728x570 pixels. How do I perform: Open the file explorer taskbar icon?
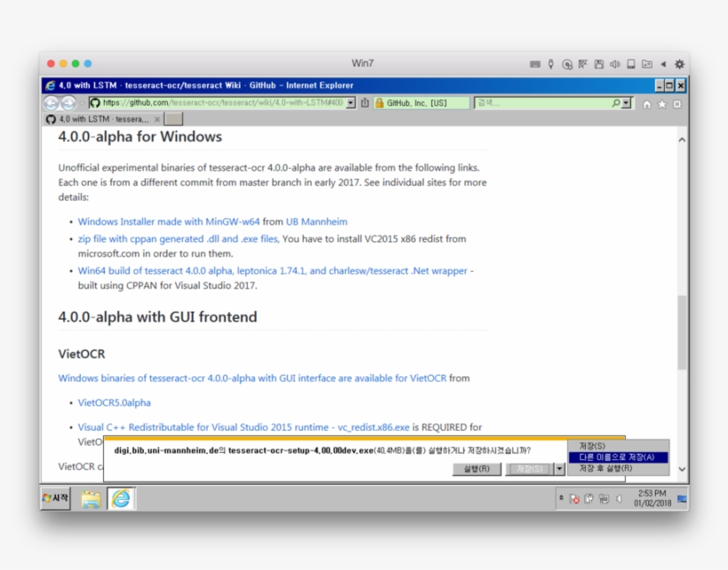[x=91, y=499]
